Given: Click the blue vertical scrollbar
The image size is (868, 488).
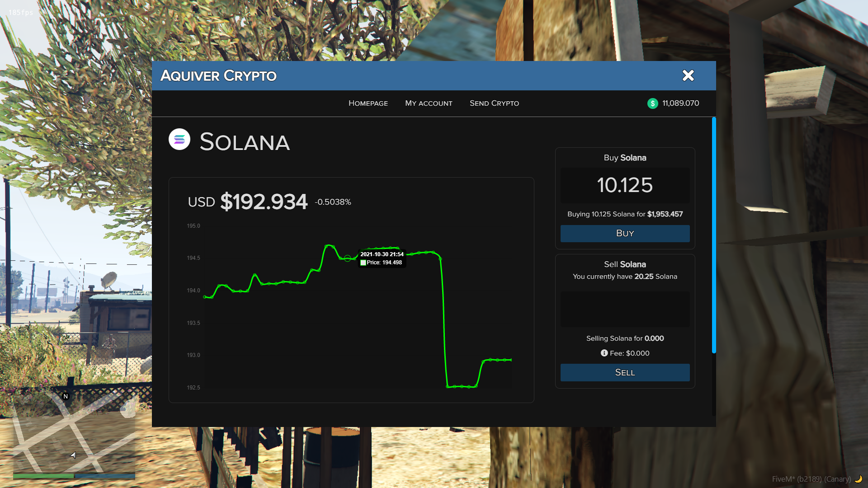Looking at the screenshot, I should coord(714,235).
